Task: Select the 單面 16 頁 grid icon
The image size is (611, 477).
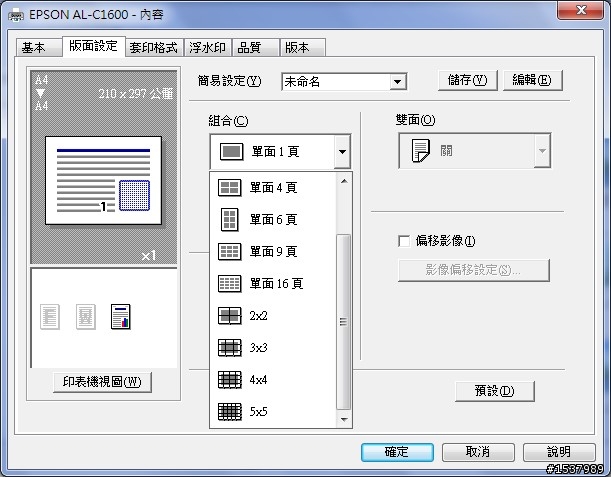Action: (230, 283)
